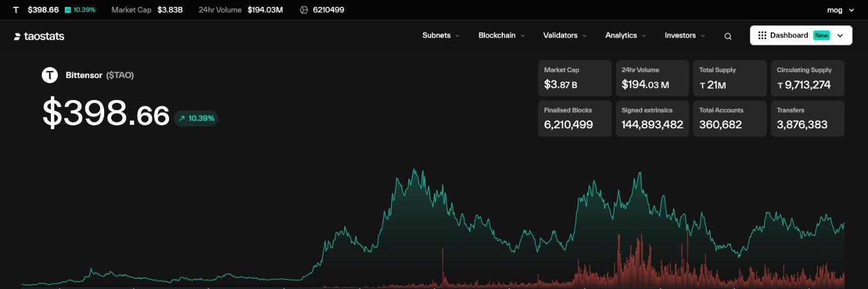Click the green New badge
Image resolution: width=868 pixels, height=289 pixels.
(x=822, y=35)
